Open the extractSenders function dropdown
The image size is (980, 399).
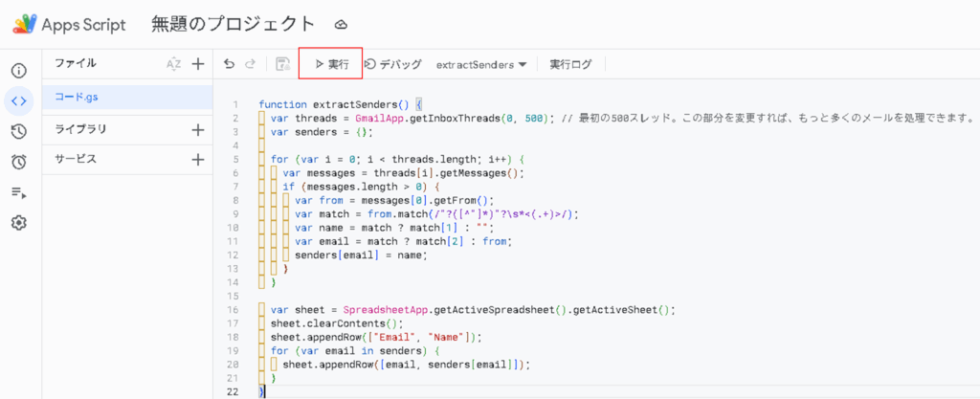pyautogui.click(x=481, y=64)
